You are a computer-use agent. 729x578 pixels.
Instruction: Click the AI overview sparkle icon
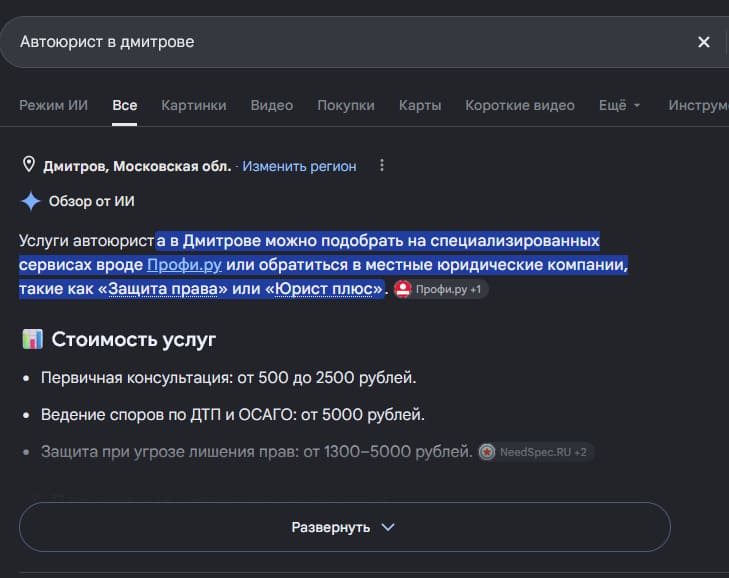coord(31,201)
